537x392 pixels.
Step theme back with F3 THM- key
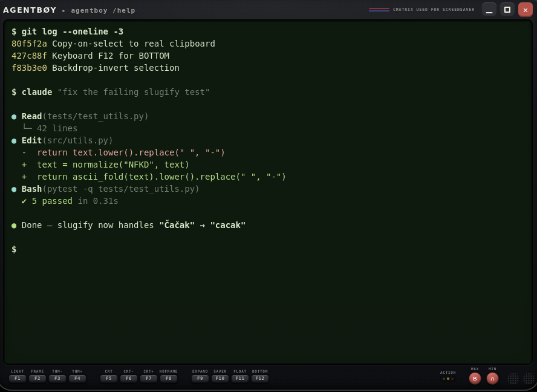[57, 378]
